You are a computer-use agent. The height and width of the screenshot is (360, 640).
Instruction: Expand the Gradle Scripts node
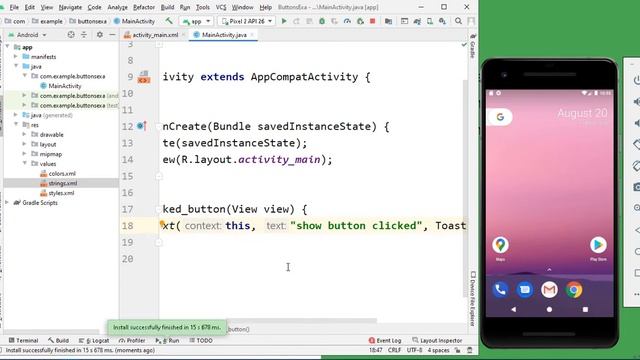tap(7, 202)
